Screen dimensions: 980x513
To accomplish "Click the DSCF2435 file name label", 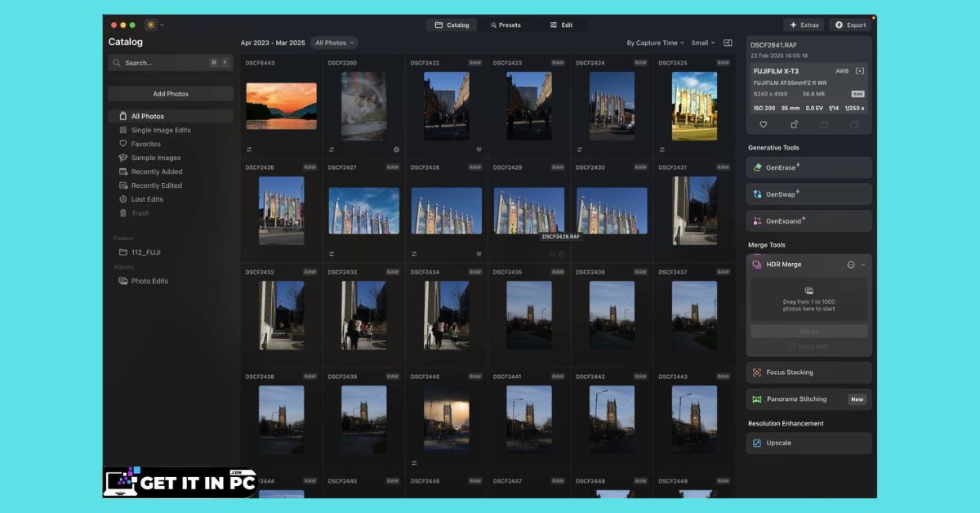I will pos(507,272).
